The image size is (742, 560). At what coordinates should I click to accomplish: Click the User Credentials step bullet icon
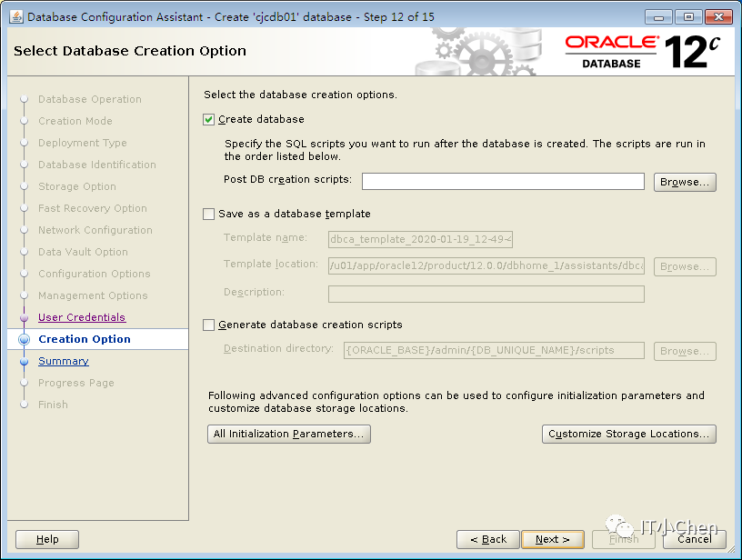click(25, 318)
